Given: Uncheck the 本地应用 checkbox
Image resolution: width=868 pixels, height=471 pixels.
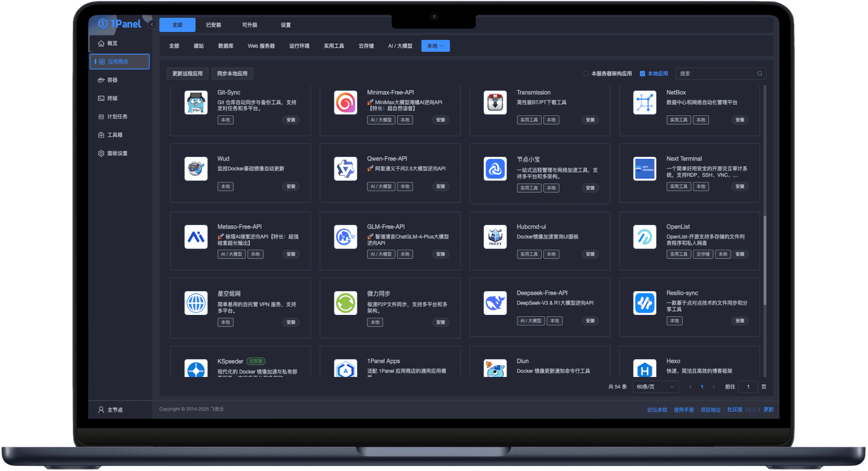Looking at the screenshot, I should [643, 74].
